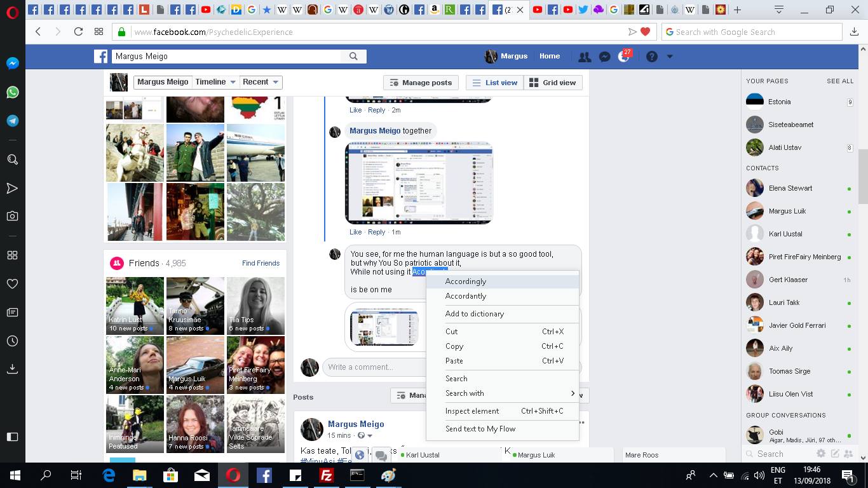Open WhatsApp in the Opera sidebar
The height and width of the screenshot is (488, 868).
[12, 92]
